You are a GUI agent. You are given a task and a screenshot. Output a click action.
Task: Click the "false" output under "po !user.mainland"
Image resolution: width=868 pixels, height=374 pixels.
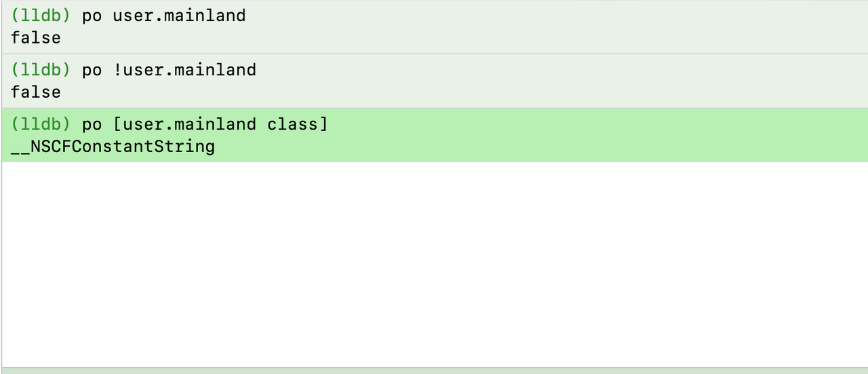point(35,92)
